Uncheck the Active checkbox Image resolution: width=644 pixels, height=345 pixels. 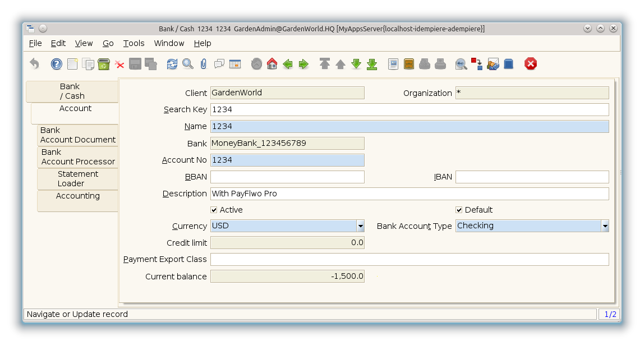click(x=214, y=210)
